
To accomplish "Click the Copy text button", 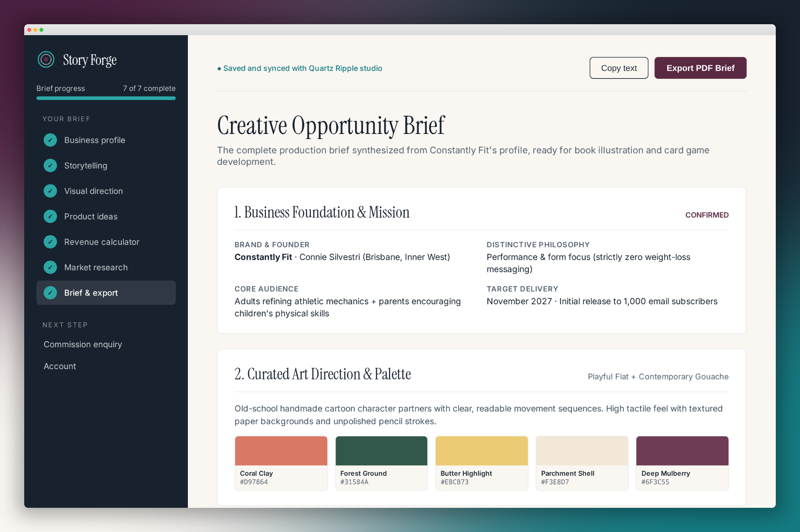I will pos(619,68).
